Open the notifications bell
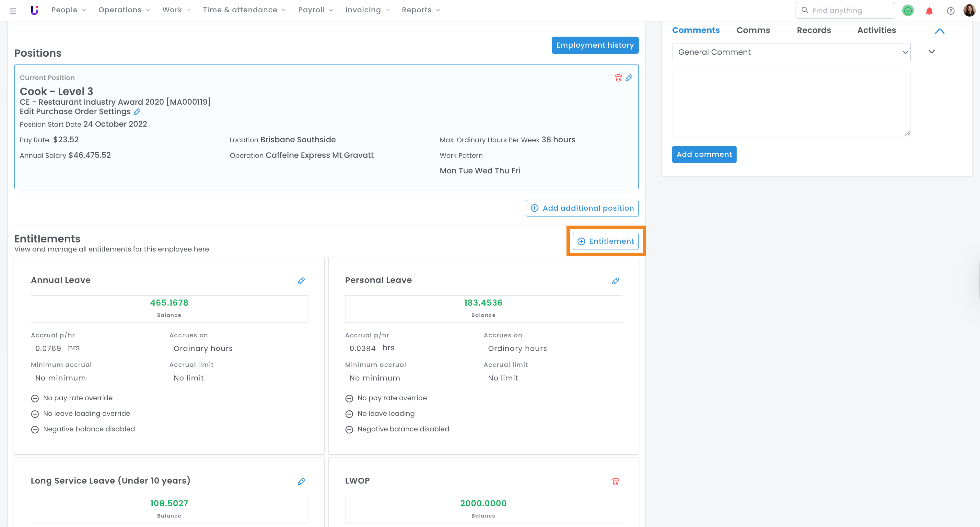Image resolution: width=980 pixels, height=527 pixels. click(929, 11)
